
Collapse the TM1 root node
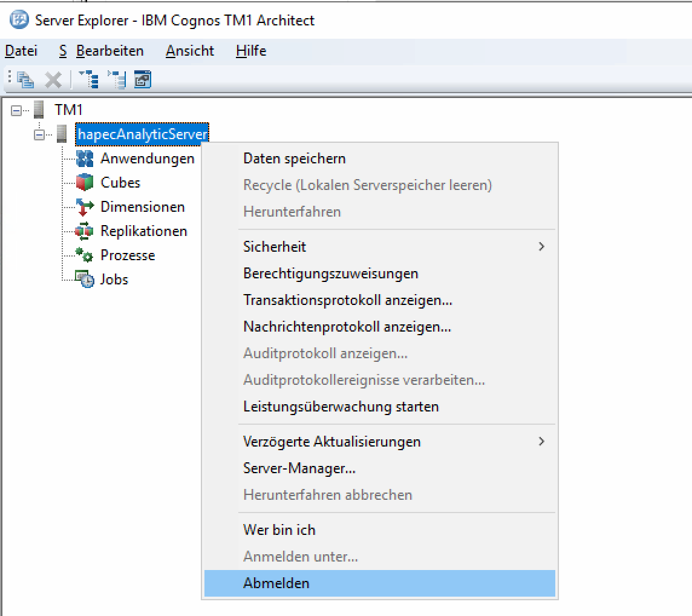[16, 111]
